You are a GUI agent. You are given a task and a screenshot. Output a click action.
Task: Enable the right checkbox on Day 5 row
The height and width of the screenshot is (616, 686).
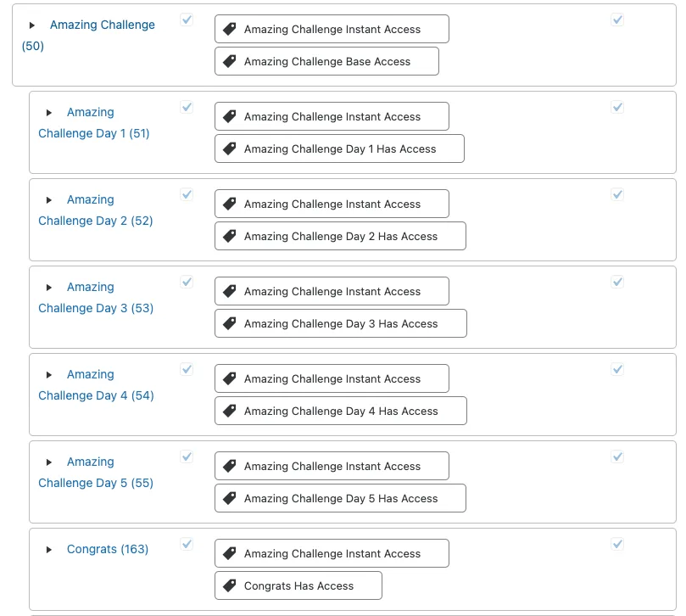617,456
